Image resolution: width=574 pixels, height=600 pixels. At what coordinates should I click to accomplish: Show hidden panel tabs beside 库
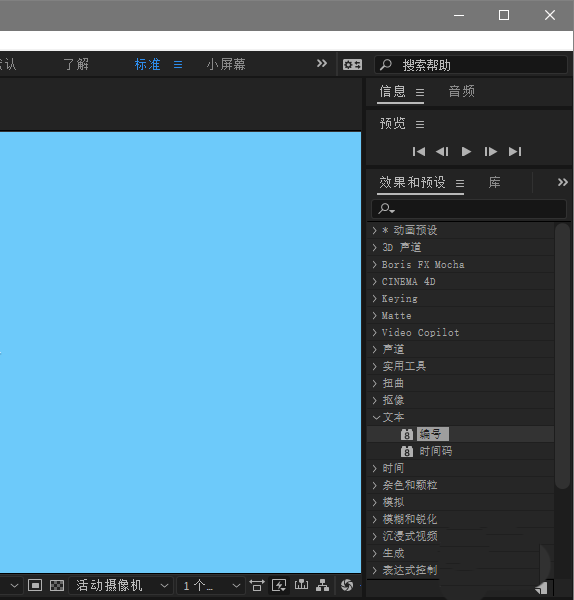(562, 182)
